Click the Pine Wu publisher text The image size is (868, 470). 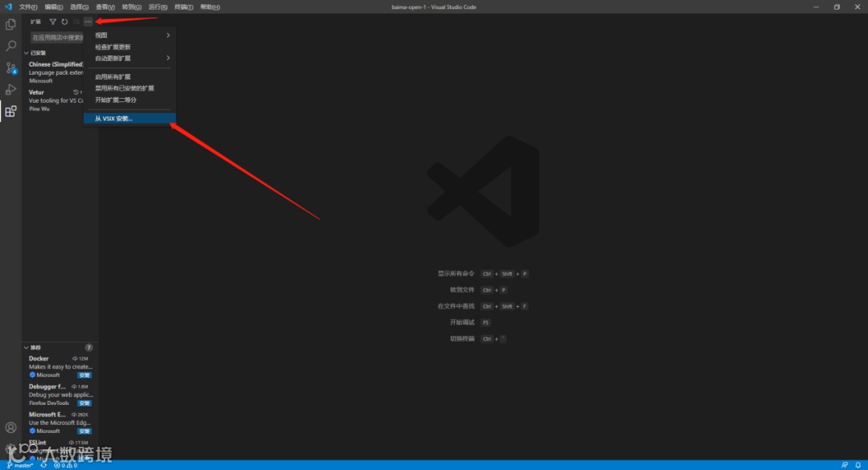(x=39, y=109)
